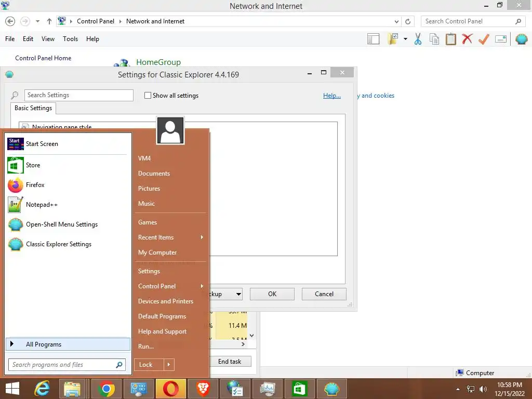Launch Internet Explorer from the taskbar
The width and height of the screenshot is (532, 399).
[42, 389]
